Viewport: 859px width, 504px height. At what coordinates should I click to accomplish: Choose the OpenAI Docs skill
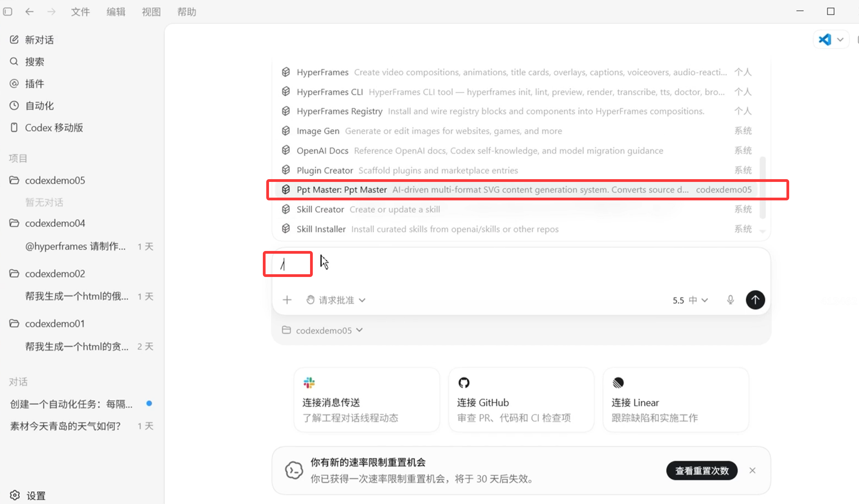pyautogui.click(x=517, y=150)
